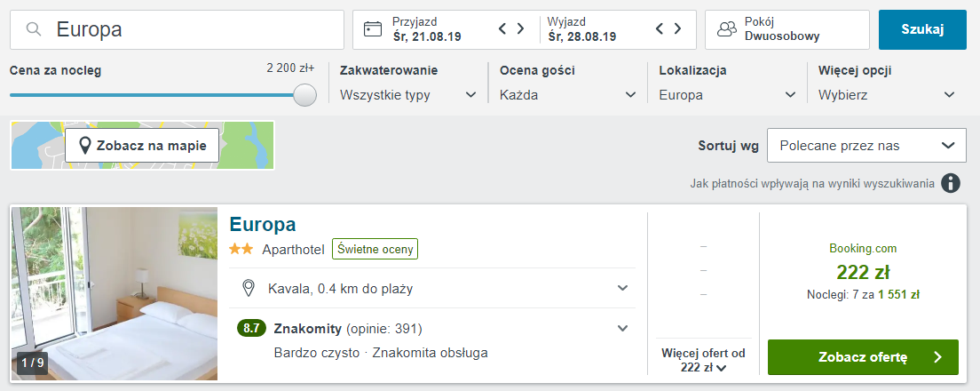Go to next departure date arrow
The height and width of the screenshot is (391, 980).
[x=677, y=29]
